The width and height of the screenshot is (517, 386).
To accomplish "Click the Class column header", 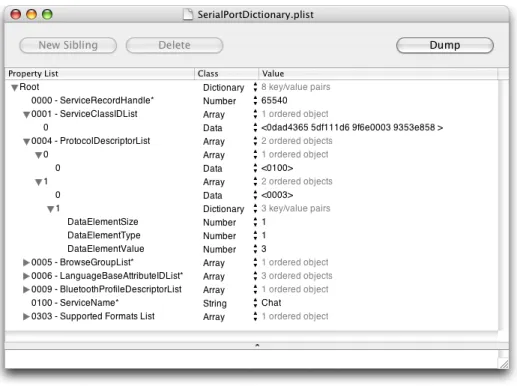I will point(227,74).
